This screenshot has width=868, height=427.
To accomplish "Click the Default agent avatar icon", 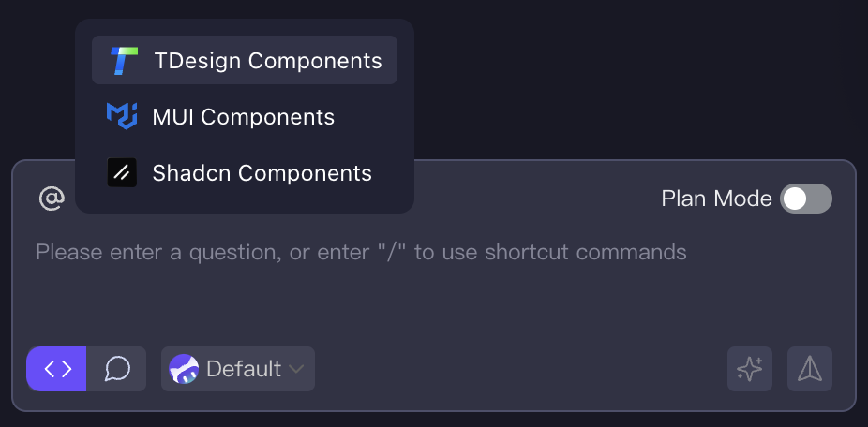I will point(184,369).
